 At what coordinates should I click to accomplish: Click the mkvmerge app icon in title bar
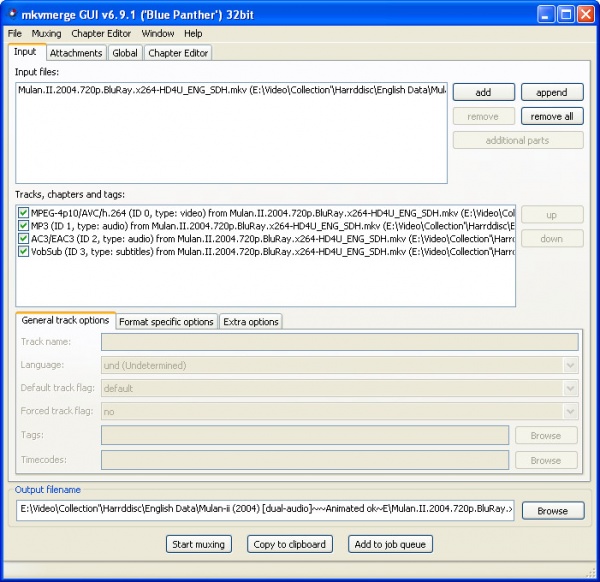(x=12, y=14)
